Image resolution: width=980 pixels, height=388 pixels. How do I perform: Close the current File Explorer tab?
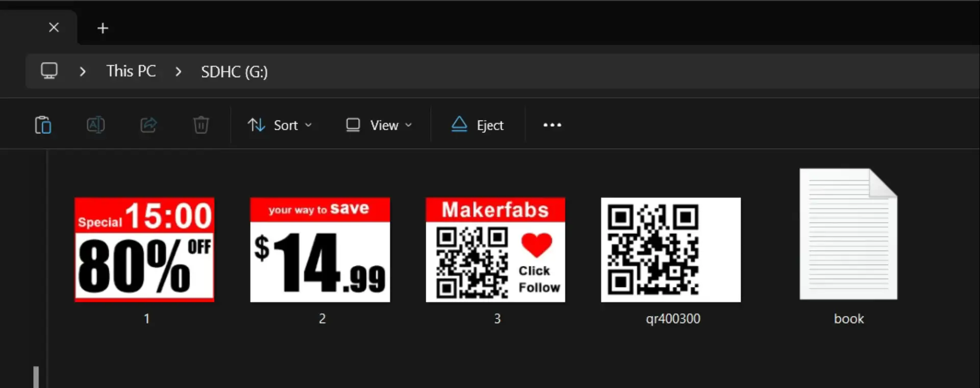pos(54,28)
